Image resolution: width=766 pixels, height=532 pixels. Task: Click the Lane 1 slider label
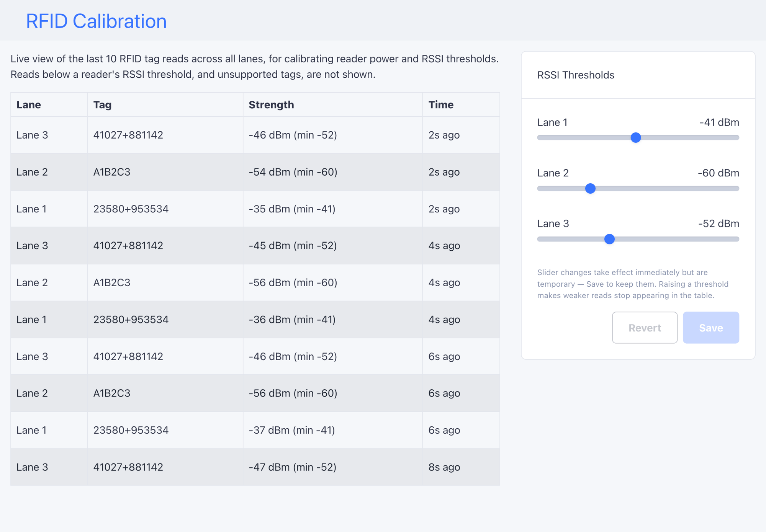552,122
